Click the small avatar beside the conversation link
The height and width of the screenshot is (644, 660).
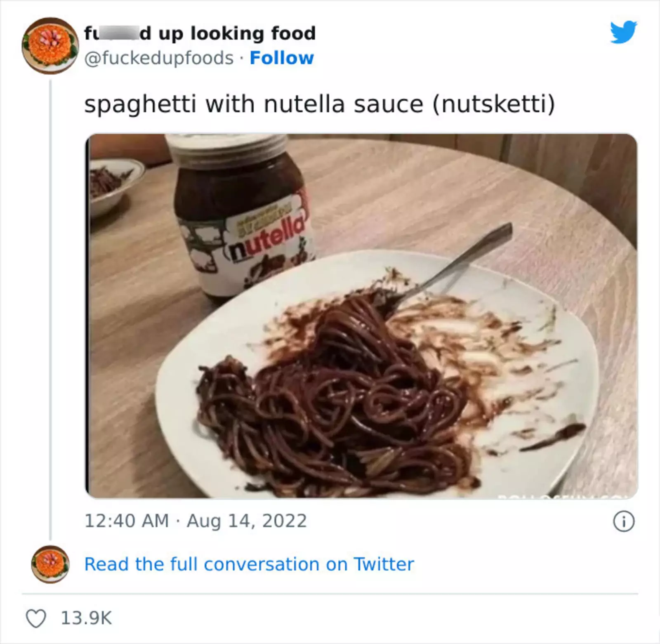pyautogui.click(x=50, y=564)
